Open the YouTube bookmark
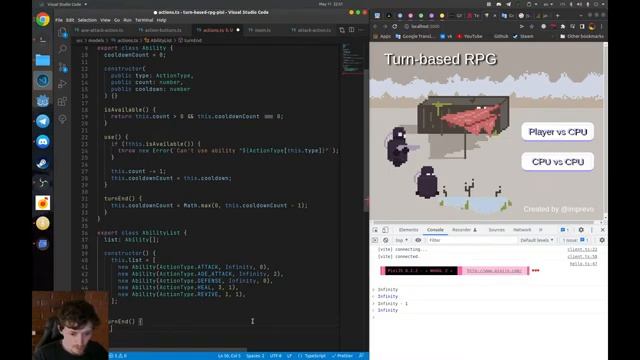The image size is (640, 360). coord(470,36)
